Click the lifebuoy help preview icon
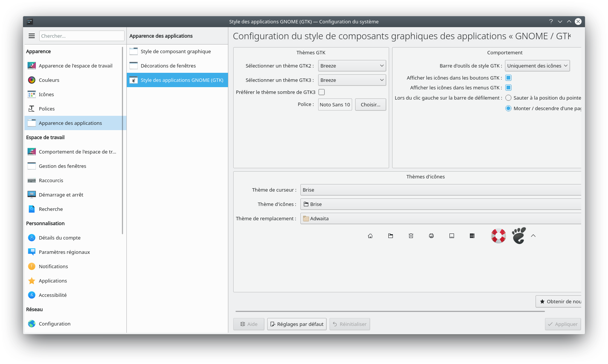The height and width of the screenshot is (364, 608). coord(498,236)
